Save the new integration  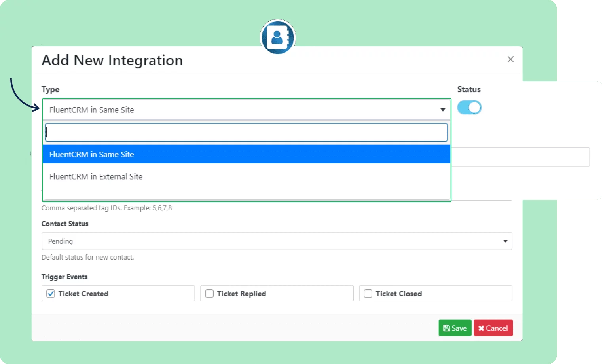pos(455,328)
